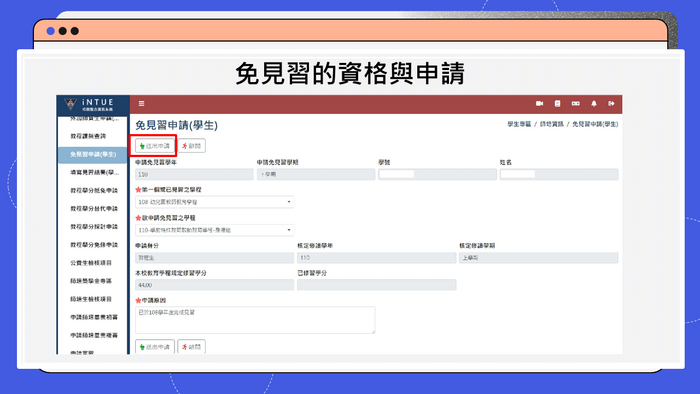Open the 第一個或已見習之學程 dropdown
700x394 pixels.
(214, 202)
